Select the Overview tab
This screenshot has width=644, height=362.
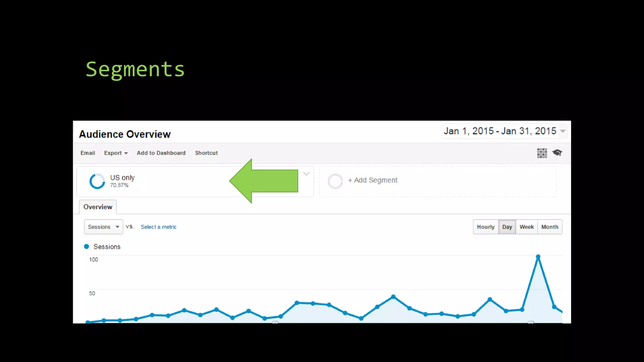(x=98, y=207)
